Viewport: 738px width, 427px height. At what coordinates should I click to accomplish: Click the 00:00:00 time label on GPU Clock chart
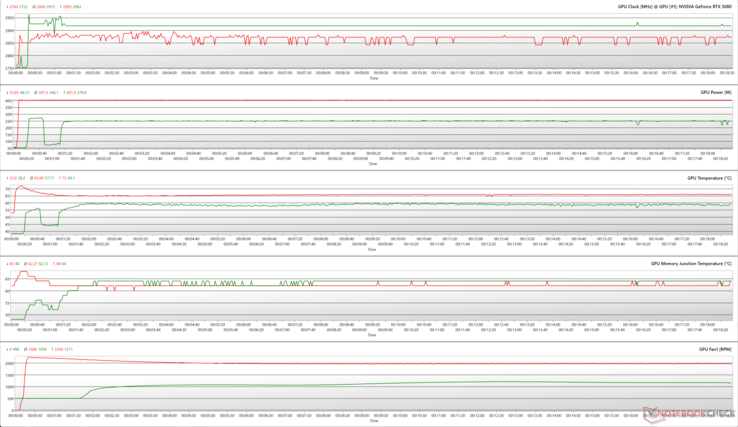tap(16, 72)
